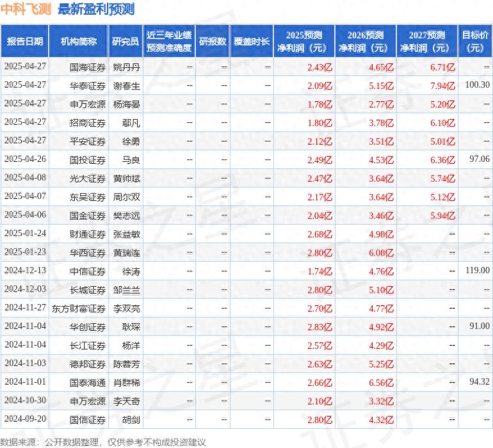493x448 pixels.
Task: Select the 研究员 column header
Action: coord(125,42)
